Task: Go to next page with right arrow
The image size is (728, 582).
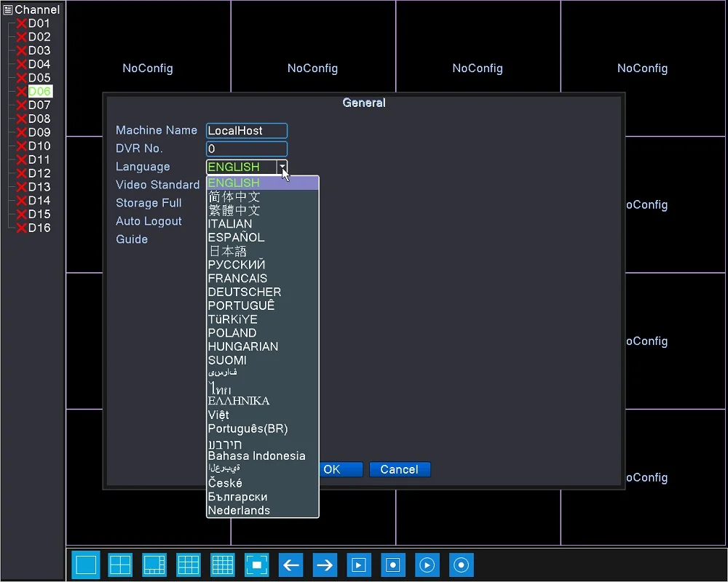Action: [x=325, y=565]
